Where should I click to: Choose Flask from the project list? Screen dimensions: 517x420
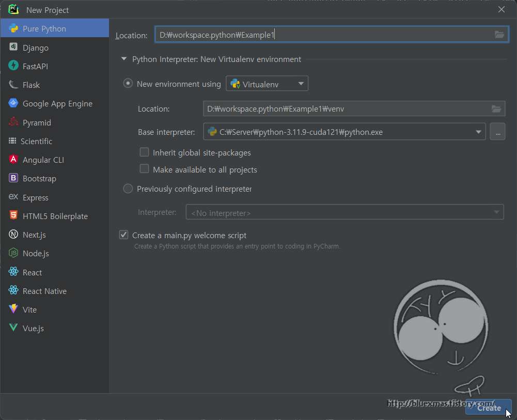click(54, 85)
